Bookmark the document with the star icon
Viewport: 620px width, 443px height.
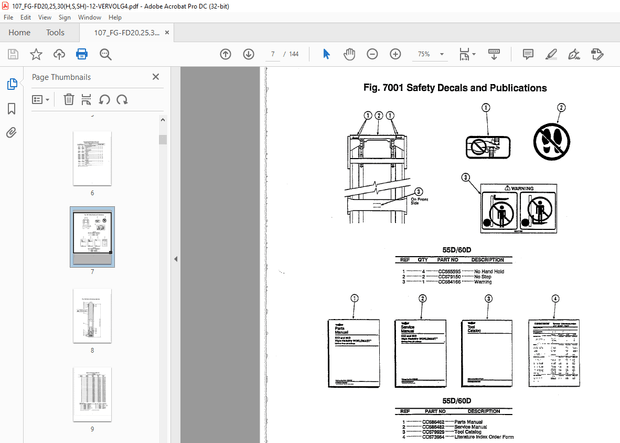click(x=36, y=54)
